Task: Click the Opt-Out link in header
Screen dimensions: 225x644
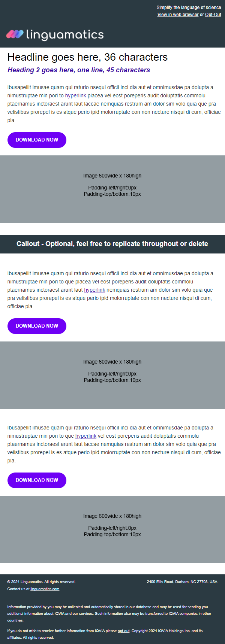Action: point(213,15)
